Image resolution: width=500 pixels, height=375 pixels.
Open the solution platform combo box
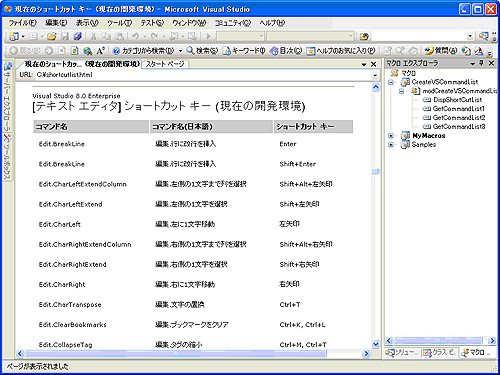[x=310, y=36]
